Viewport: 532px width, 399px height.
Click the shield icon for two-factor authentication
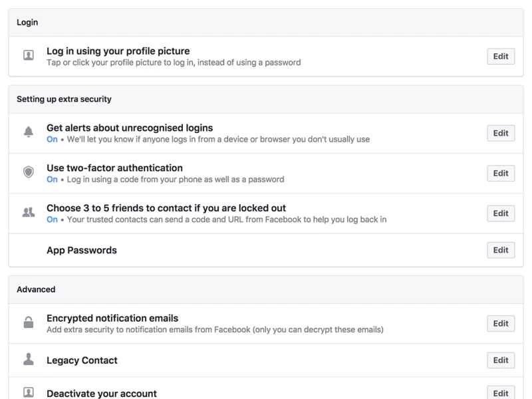[x=28, y=172]
